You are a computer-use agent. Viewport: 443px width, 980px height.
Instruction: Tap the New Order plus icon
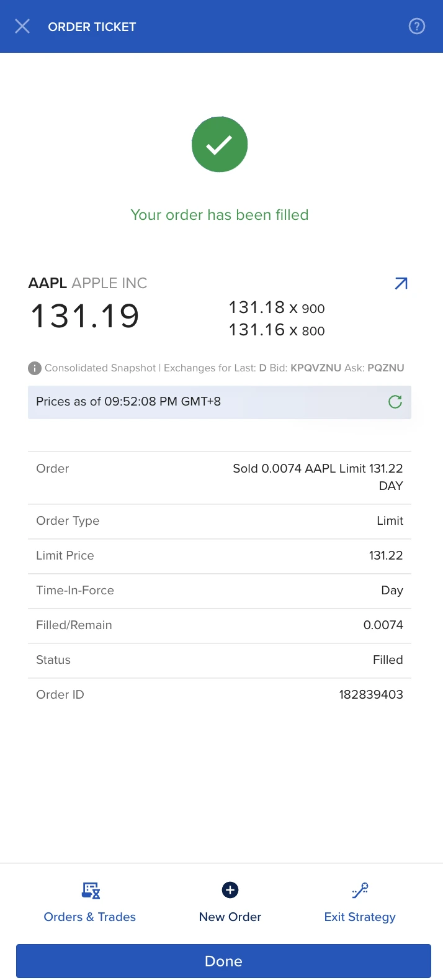coord(230,890)
